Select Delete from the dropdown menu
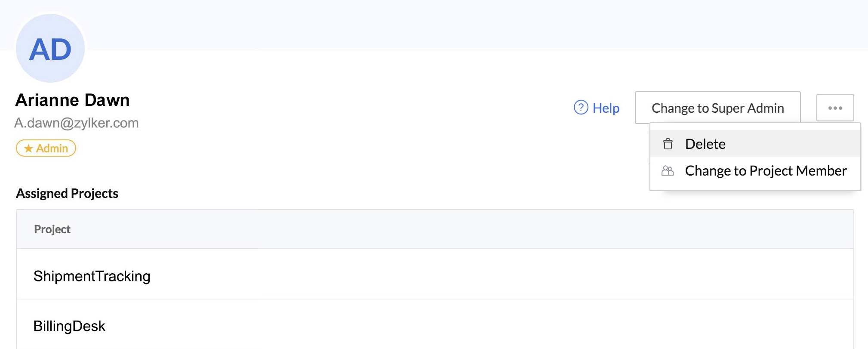 pyautogui.click(x=705, y=144)
